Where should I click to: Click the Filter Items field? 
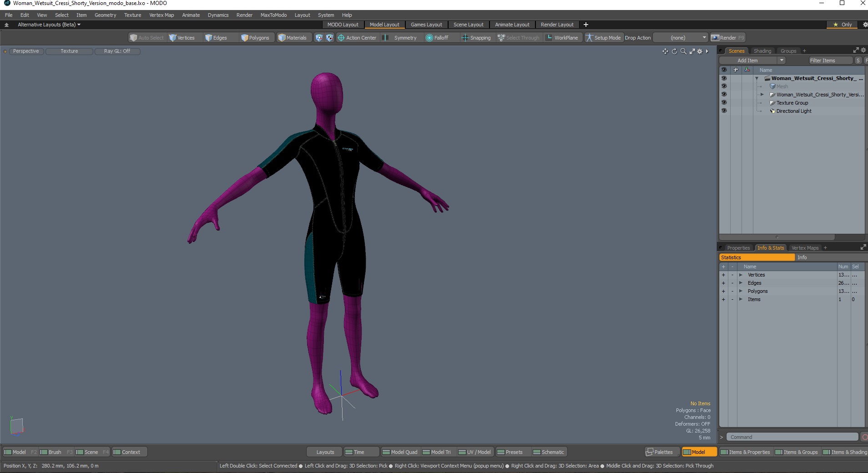pyautogui.click(x=831, y=60)
